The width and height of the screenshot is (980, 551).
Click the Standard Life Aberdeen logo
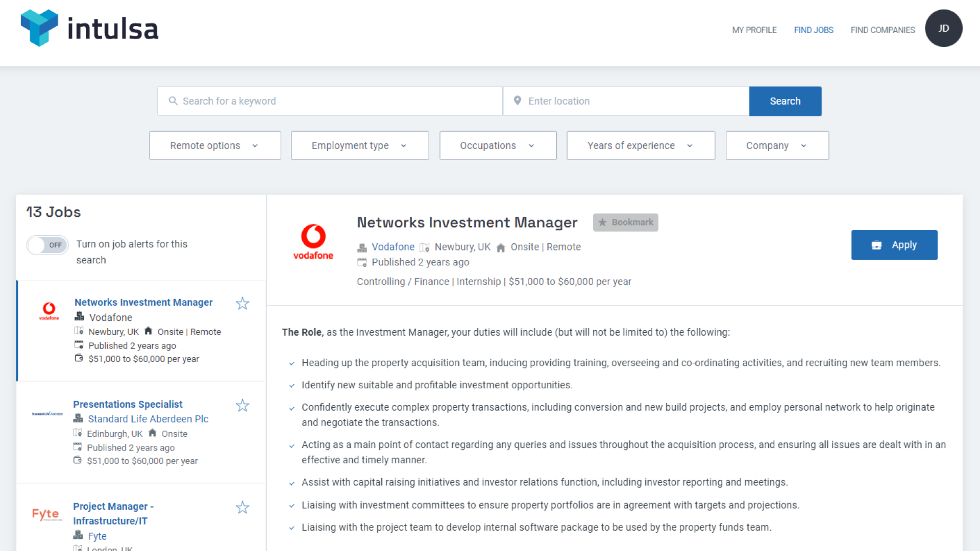(x=47, y=414)
